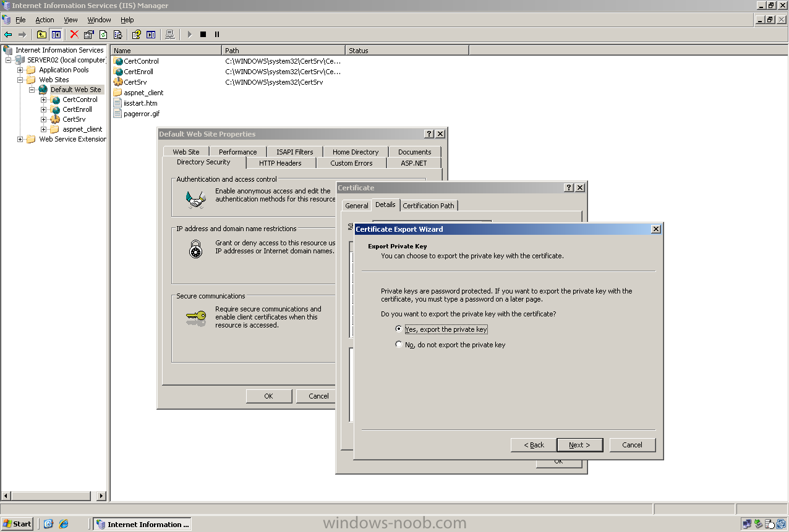789x532 pixels.
Task: Open the Window menu
Action: coord(99,20)
